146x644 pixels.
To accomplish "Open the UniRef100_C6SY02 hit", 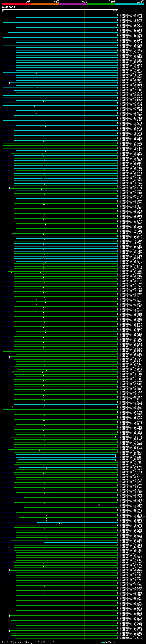I will tap(131, 15).
